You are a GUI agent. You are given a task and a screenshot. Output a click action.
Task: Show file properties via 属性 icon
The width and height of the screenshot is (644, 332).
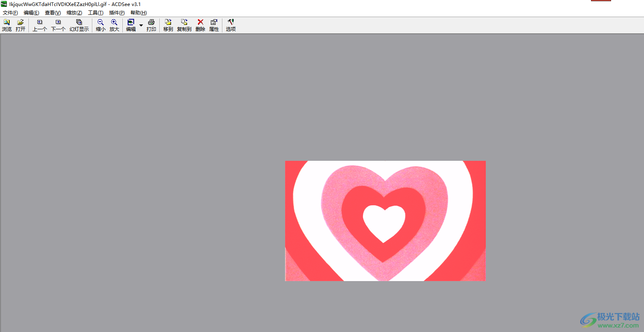[214, 25]
